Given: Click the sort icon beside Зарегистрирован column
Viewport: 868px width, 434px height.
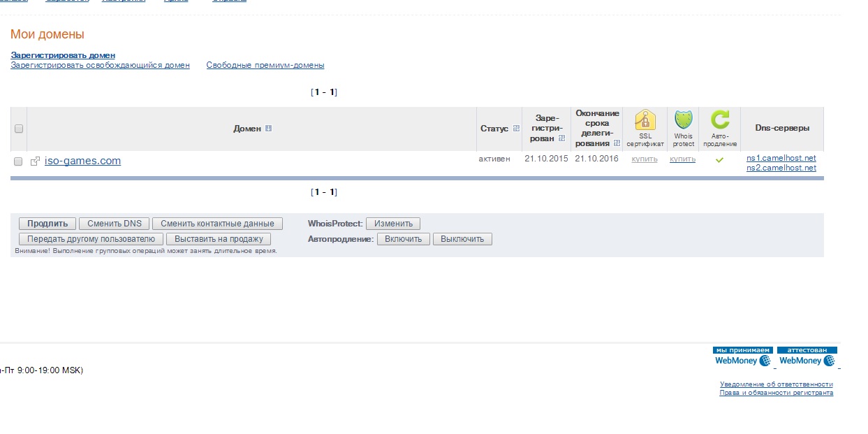Looking at the screenshot, I should click(561, 138).
